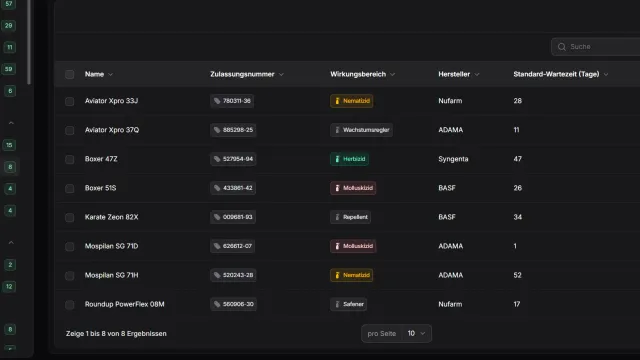This screenshot has width=640, height=360.
Task: Open sidebar item with badge 57
Action: coord(9,4)
